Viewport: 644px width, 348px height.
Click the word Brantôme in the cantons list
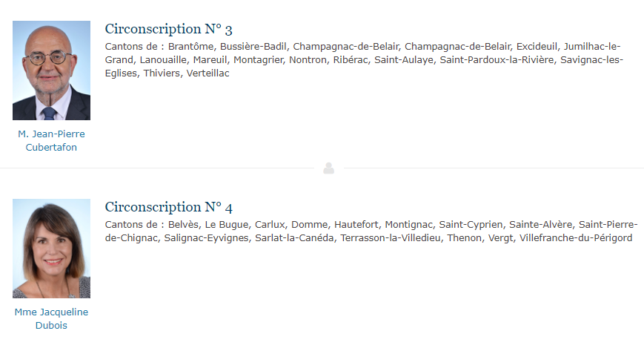click(190, 47)
